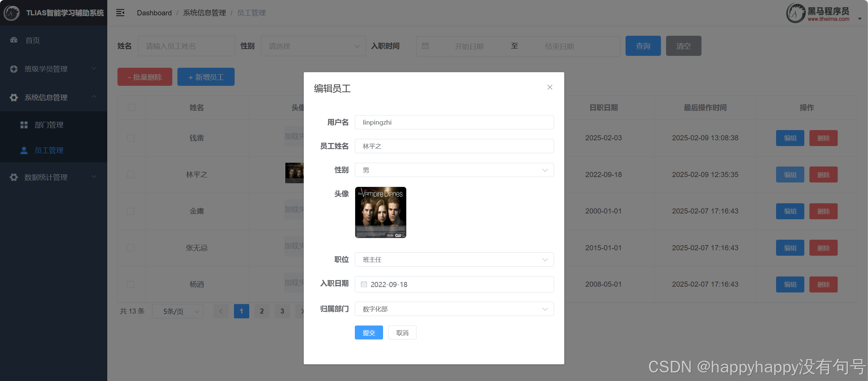The image size is (868, 381).
Task: Click the sidebar collapse hamburger icon
Action: pos(120,13)
